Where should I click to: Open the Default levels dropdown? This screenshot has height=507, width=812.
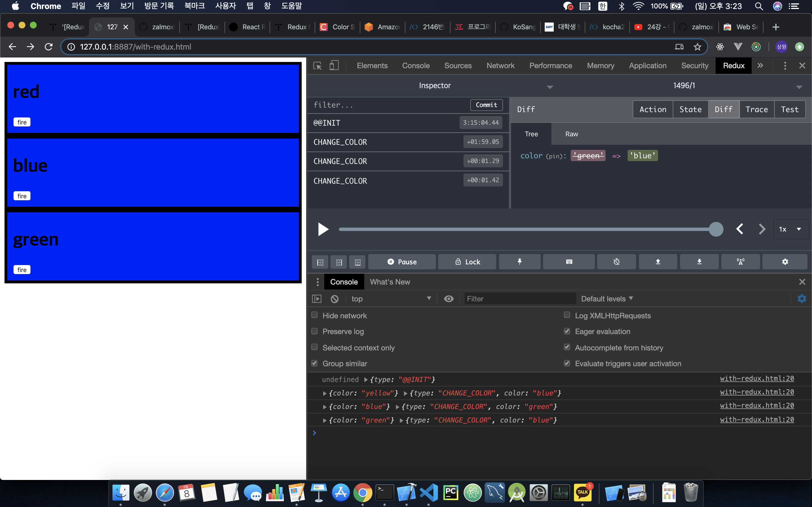coord(607,299)
